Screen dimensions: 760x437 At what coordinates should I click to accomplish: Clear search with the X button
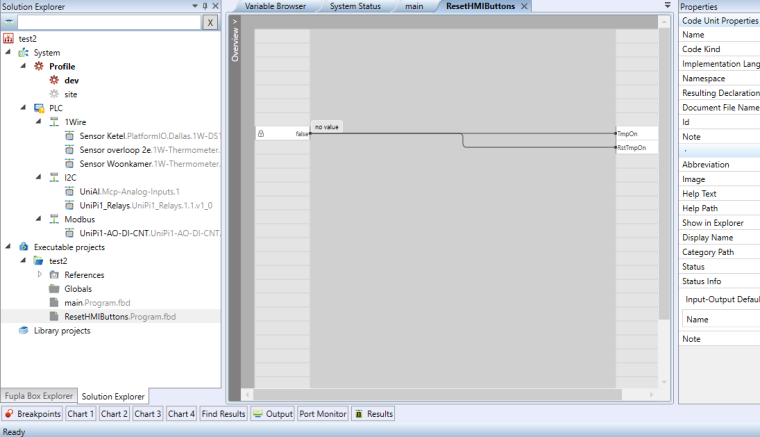[210, 22]
